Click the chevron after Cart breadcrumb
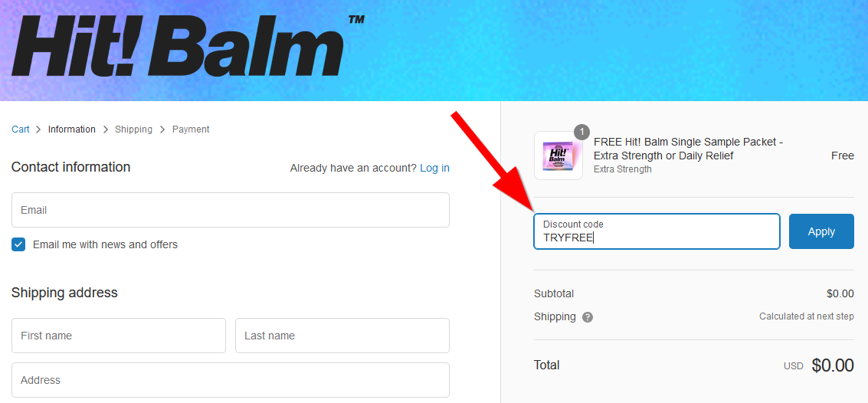 [39, 129]
